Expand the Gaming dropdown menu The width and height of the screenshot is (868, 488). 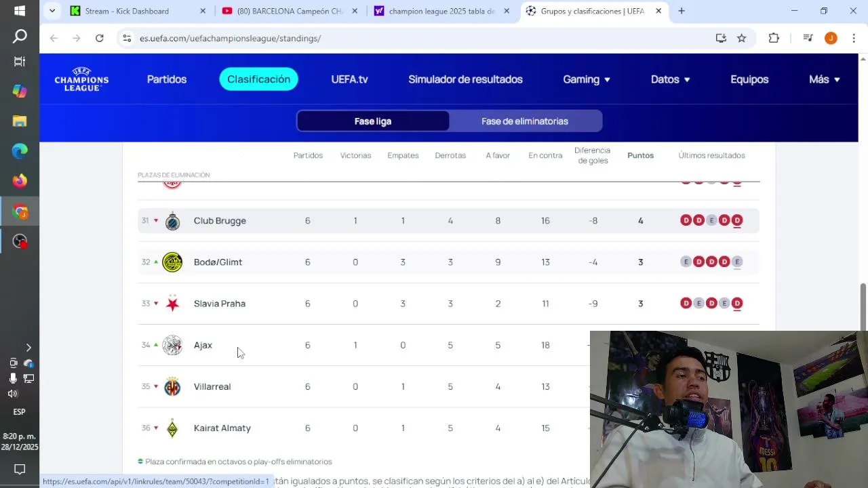click(587, 79)
